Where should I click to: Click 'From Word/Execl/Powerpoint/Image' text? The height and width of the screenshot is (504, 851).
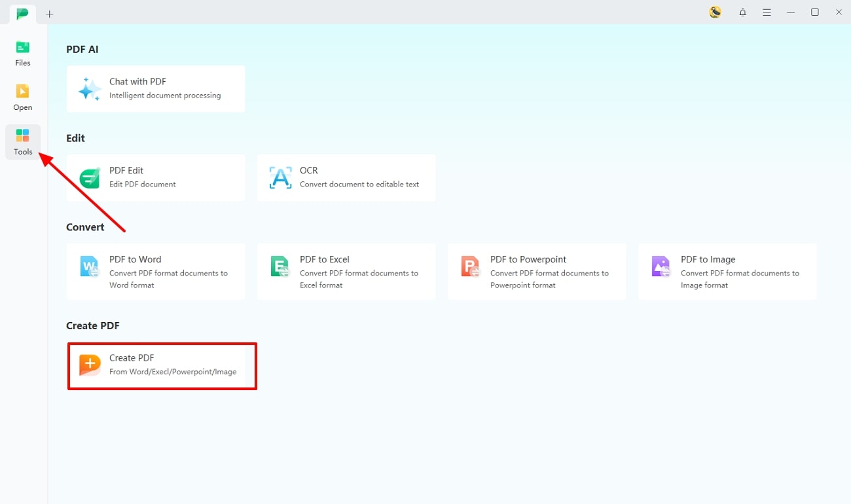tap(173, 372)
